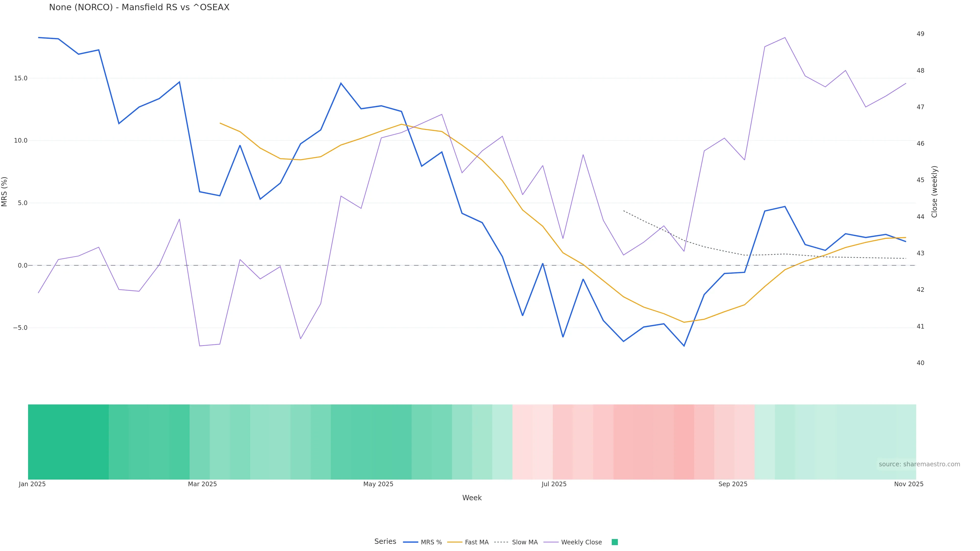This screenshot has height=551, width=980.
Task: Click the 49 tick on Close axis
Action: point(920,34)
